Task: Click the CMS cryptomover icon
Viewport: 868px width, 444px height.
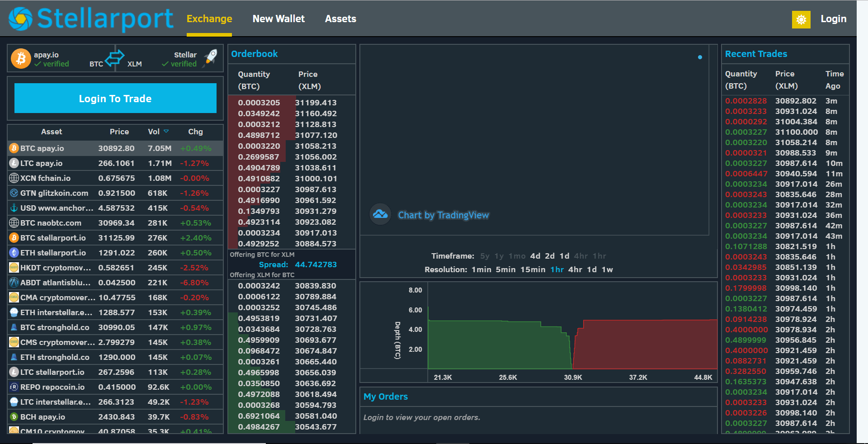Action: click(14, 342)
